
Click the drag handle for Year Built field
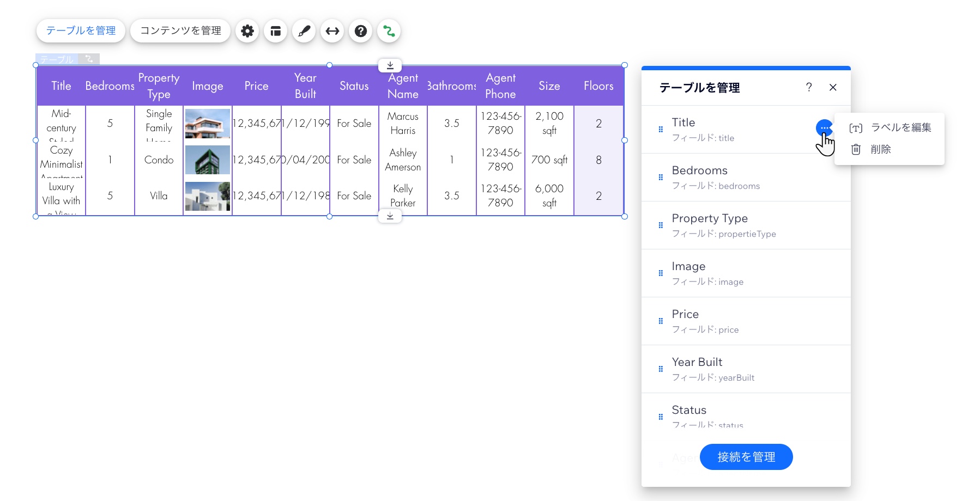pyautogui.click(x=661, y=369)
